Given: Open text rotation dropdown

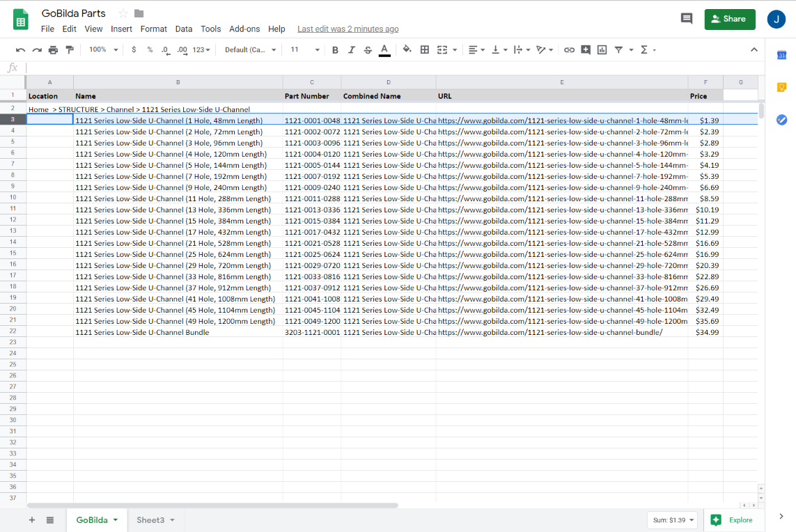Looking at the screenshot, I should (x=544, y=49).
